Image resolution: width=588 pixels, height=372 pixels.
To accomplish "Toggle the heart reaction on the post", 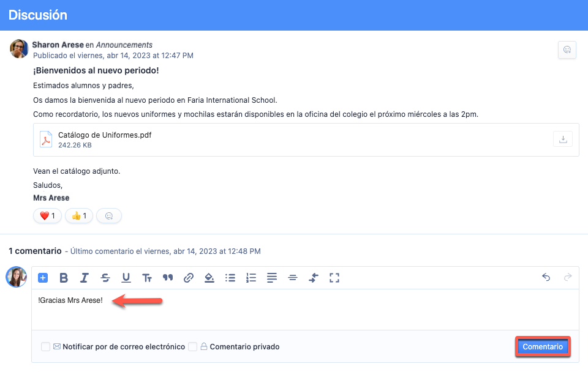I will click(x=47, y=216).
